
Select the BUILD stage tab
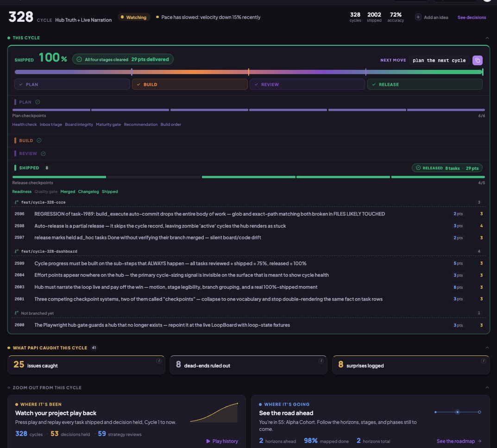[189, 85]
